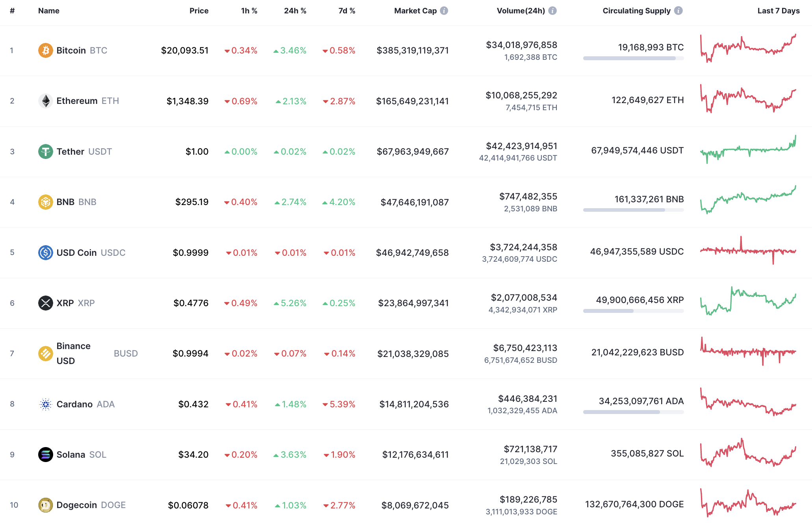This screenshot has height=525, width=812.
Task: Select the Ethereum ETH logo icon
Action: (x=45, y=101)
